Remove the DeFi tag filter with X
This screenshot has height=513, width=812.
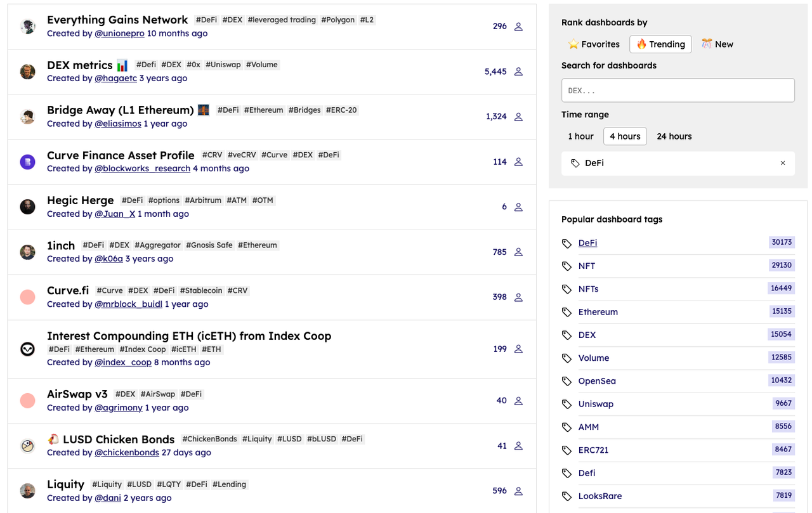(x=782, y=163)
